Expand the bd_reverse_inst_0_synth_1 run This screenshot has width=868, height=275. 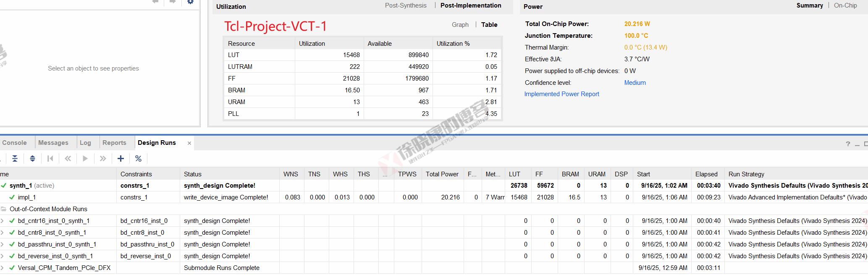2,256
